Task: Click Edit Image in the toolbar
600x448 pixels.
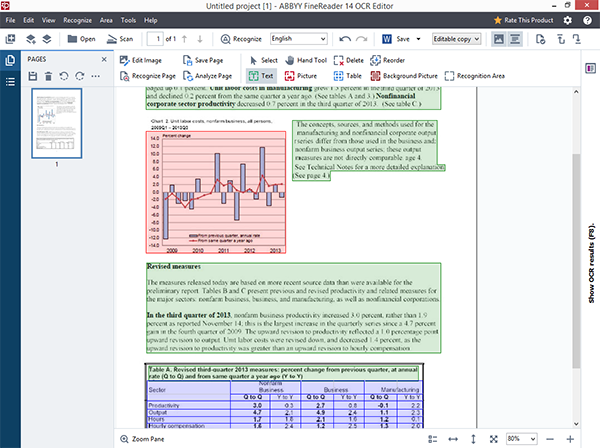Action: (141, 61)
